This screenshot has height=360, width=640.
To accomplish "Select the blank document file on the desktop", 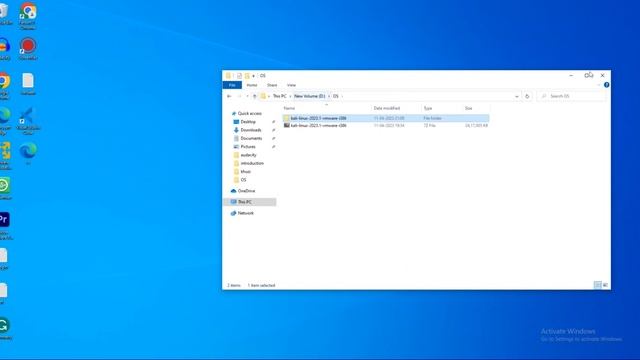I will coord(28,84).
